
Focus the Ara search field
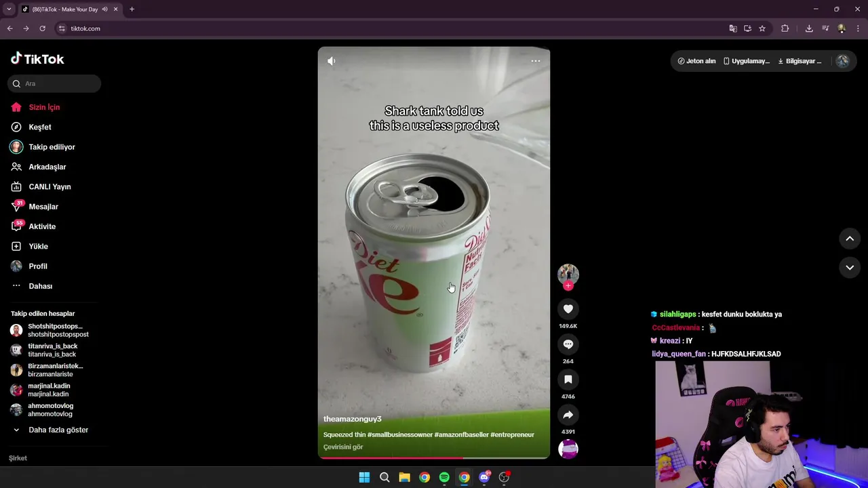(x=54, y=83)
